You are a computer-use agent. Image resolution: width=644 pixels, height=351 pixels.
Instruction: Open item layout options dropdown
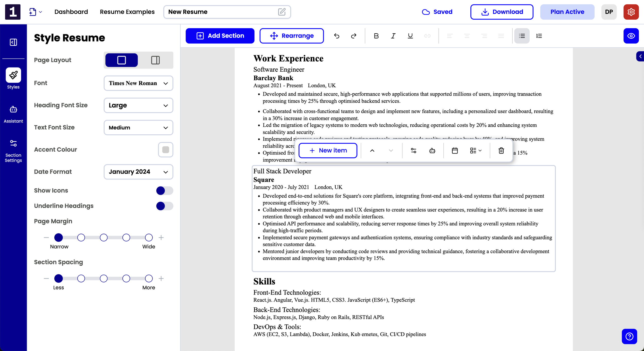pos(476,151)
